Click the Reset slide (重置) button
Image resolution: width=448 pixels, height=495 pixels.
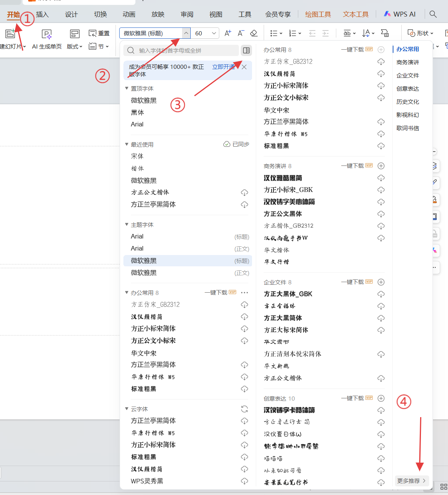pos(99,33)
